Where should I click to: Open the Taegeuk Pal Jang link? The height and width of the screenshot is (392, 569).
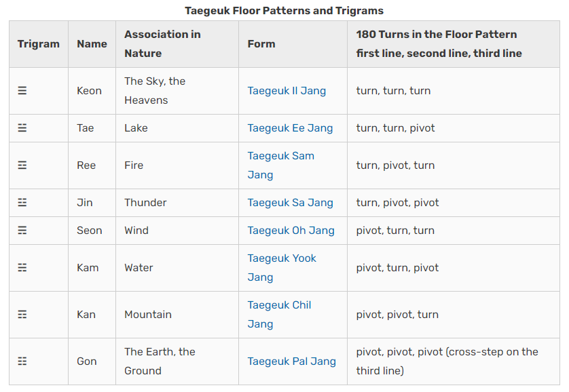pyautogui.click(x=291, y=361)
